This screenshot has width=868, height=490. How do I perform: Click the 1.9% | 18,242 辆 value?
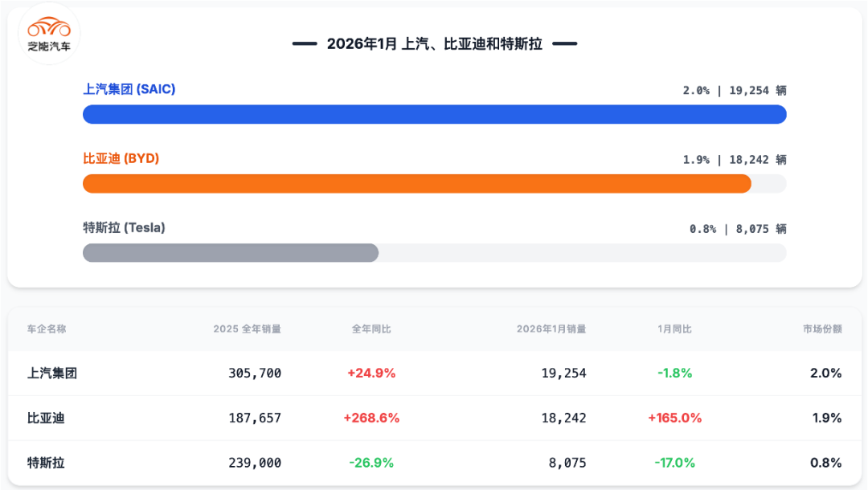735,159
